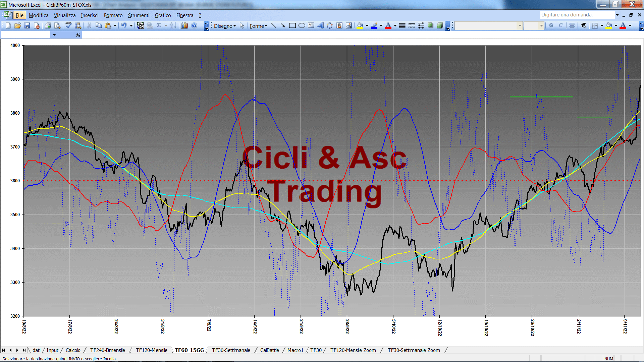This screenshot has height=362, width=644.
Task: Click the Copy icon
Action: 99,25
